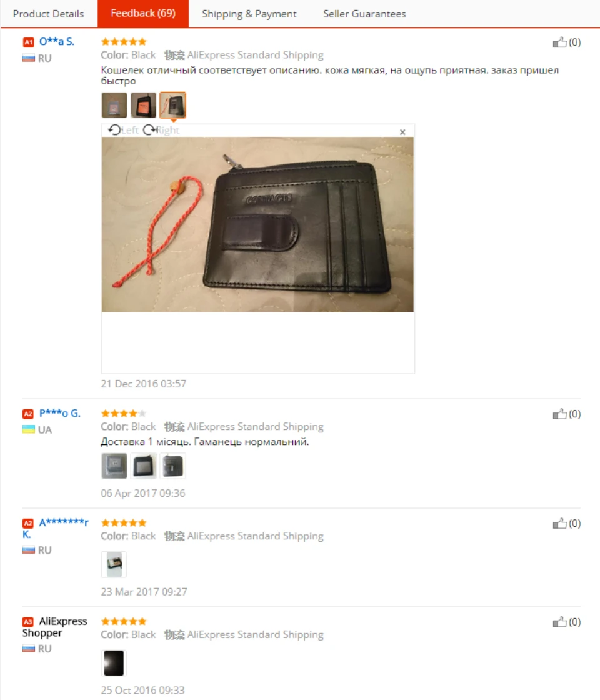Rotate the review photo left
Screen dimensions: 600x700
click(x=124, y=130)
